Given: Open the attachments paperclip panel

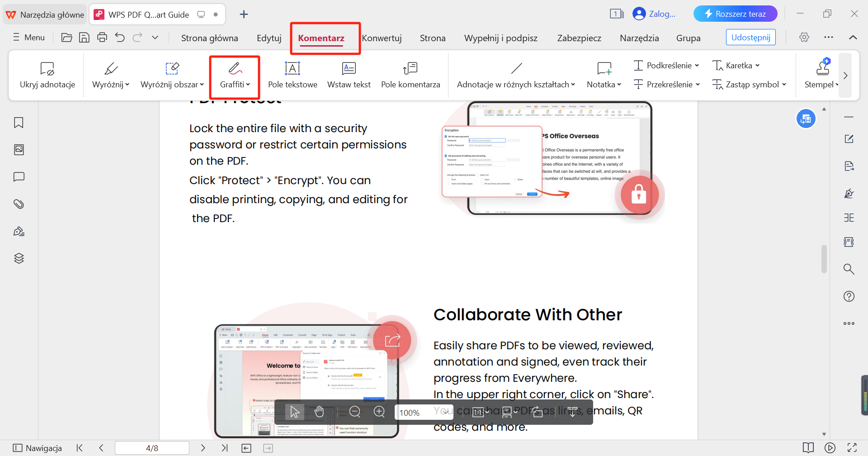Looking at the screenshot, I should 19,204.
